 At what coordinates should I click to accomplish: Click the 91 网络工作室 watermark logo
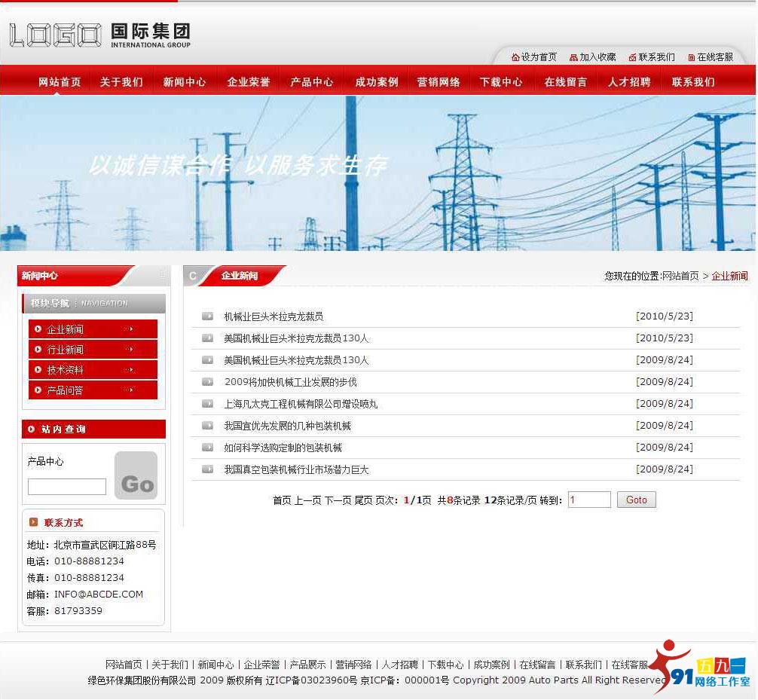coord(699,668)
